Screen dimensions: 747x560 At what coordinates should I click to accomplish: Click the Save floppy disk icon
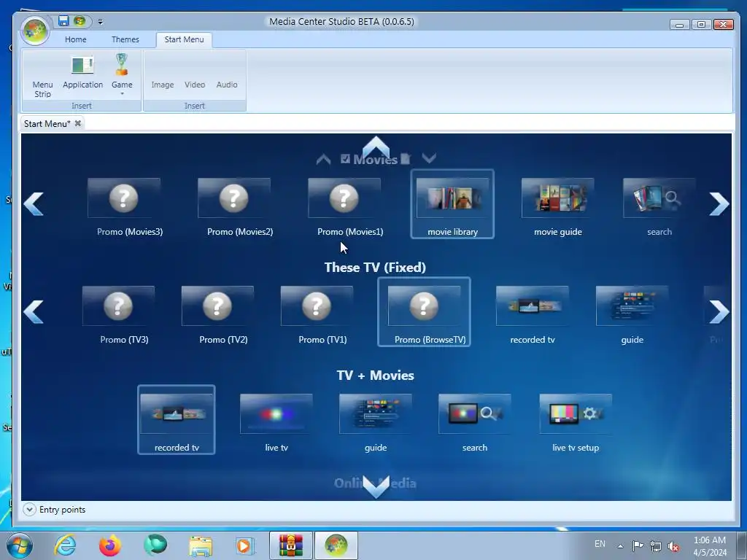63,20
